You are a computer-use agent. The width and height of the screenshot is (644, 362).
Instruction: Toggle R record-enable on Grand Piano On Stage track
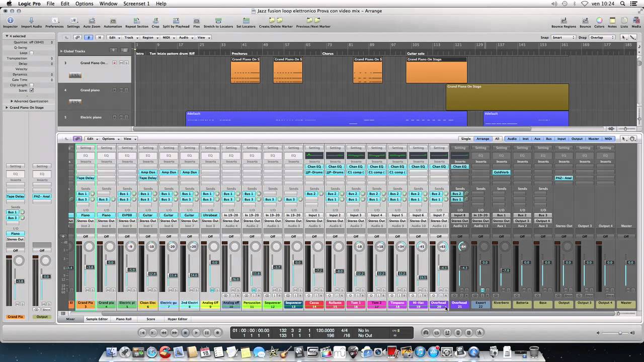114,63
